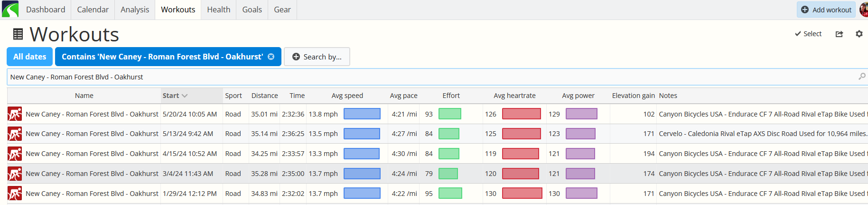Click the workouts list icon beside title

(x=18, y=34)
